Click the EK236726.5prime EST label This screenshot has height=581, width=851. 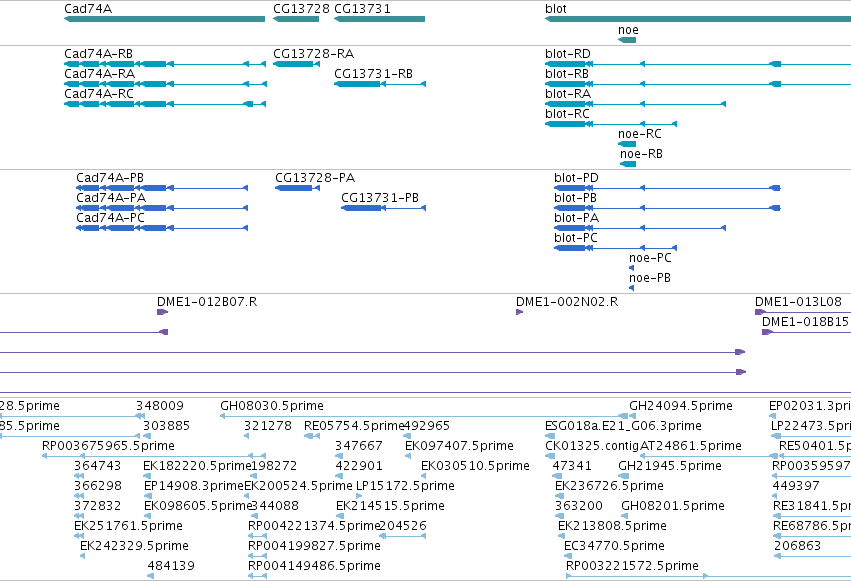point(609,486)
